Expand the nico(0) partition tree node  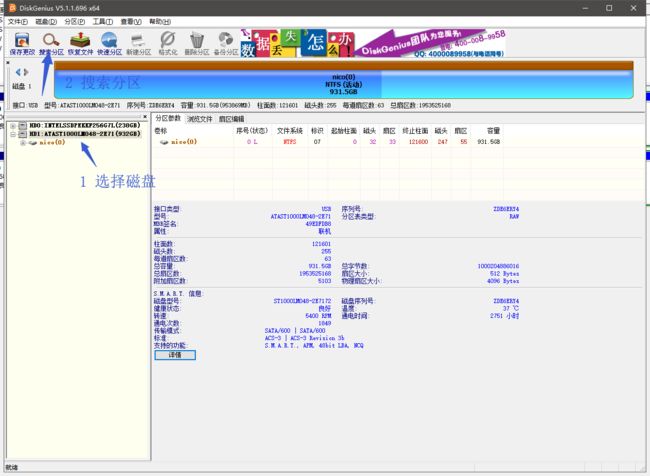(23, 143)
